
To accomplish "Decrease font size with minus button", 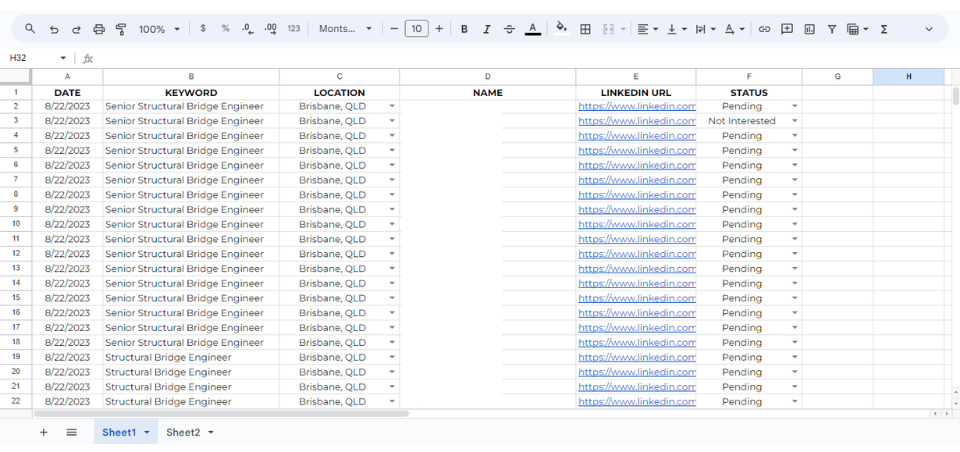I will point(394,29).
